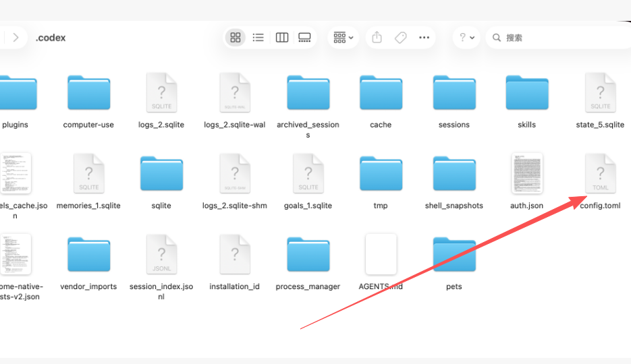The image size is (631, 364).
Task: Select the AGENTS.md file icon
Action: pyautogui.click(x=381, y=254)
